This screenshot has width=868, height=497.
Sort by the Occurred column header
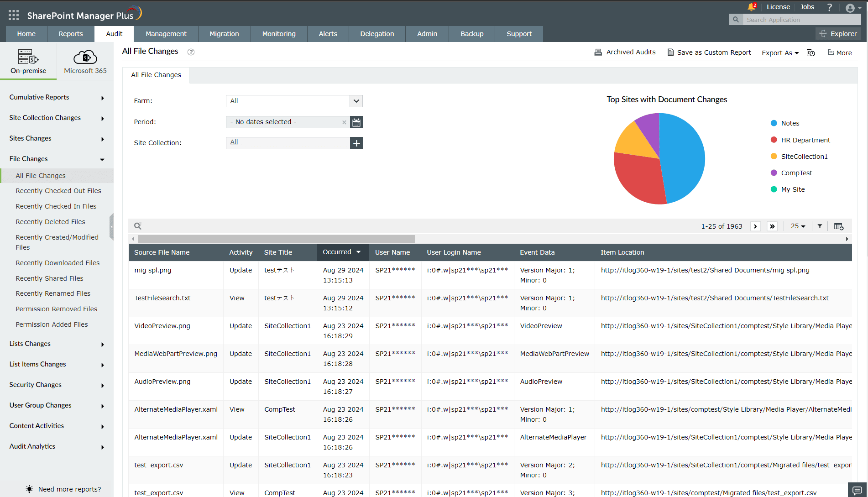342,252
